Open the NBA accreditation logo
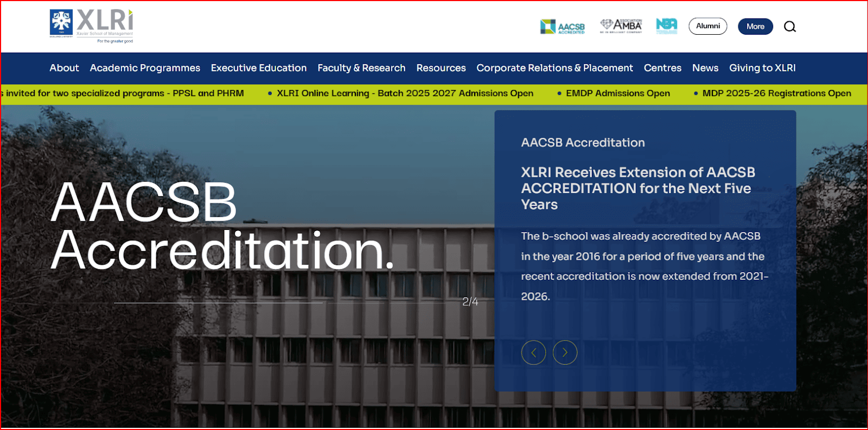This screenshot has width=868, height=430. click(x=666, y=26)
